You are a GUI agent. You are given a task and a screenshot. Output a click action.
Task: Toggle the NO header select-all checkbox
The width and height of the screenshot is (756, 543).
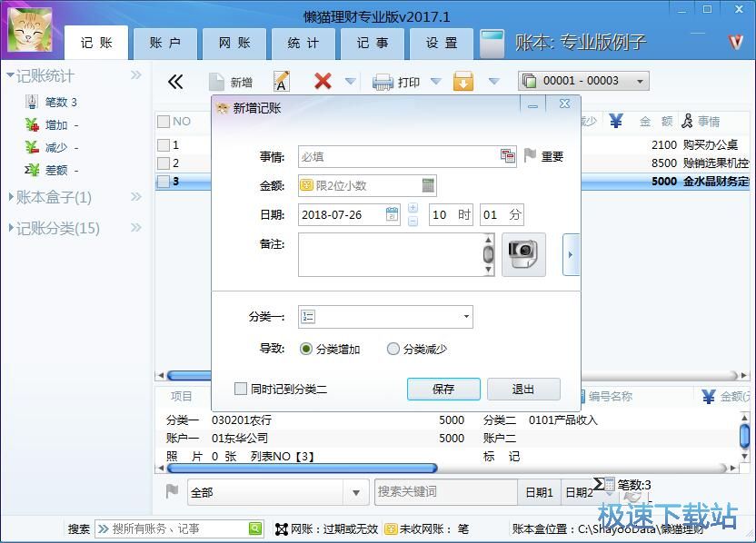pyautogui.click(x=164, y=122)
